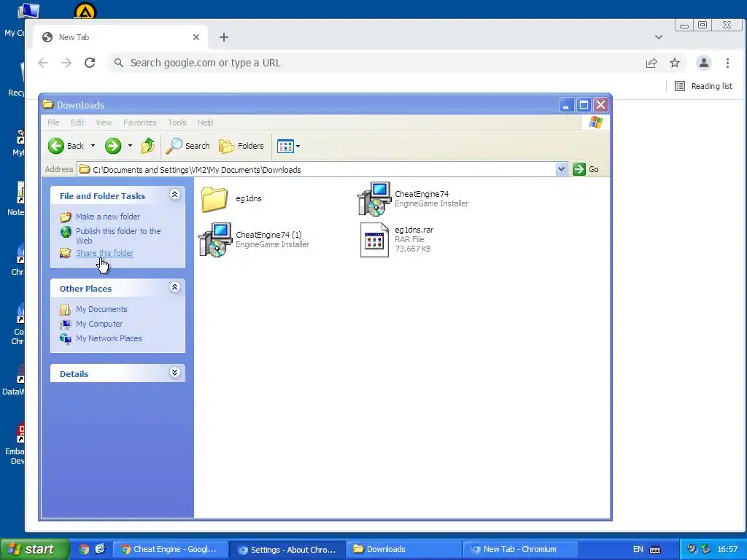Open the File menu

53,122
